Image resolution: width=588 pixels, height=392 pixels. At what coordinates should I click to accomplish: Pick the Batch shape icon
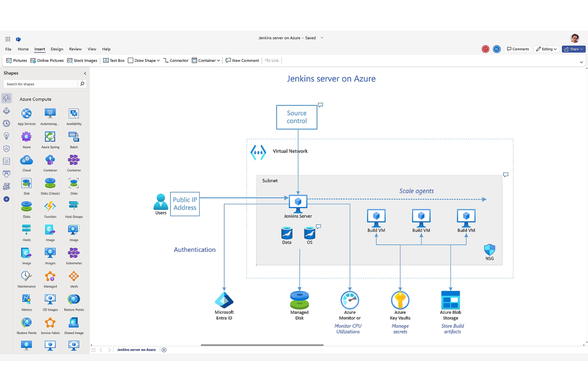74,137
